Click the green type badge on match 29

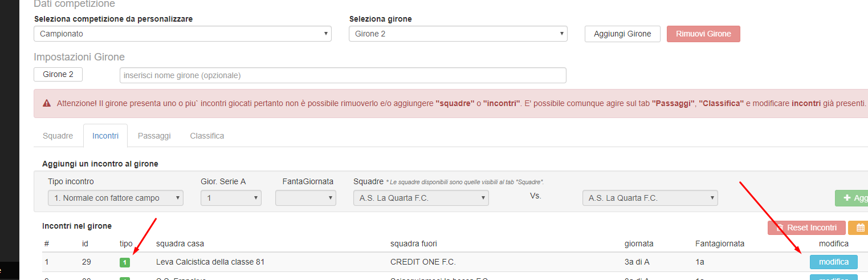124,262
